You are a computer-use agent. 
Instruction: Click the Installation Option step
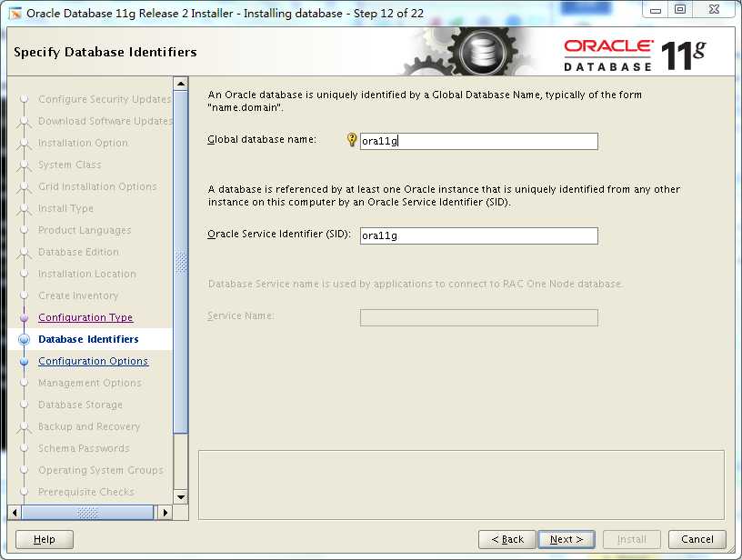point(84,143)
